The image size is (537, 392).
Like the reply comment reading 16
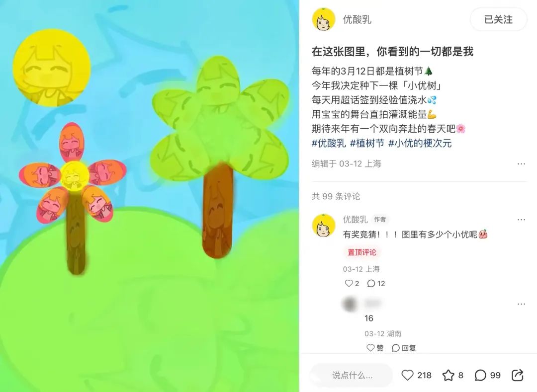(370, 348)
